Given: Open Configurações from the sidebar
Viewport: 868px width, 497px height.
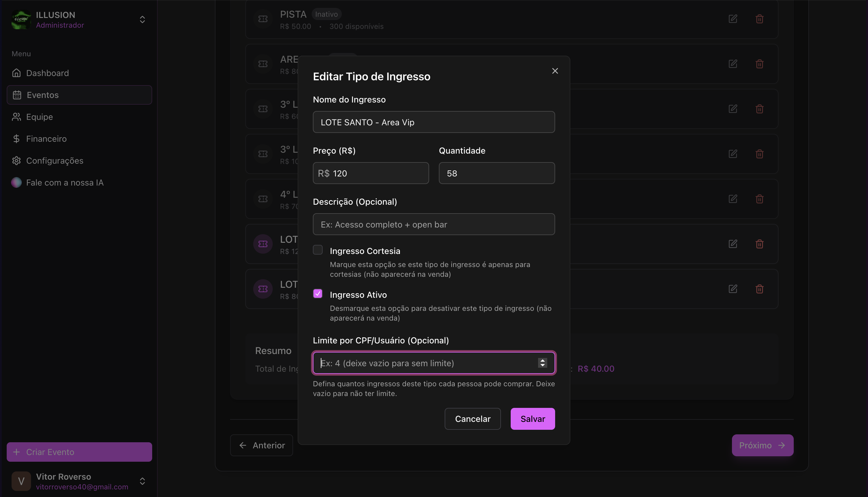Looking at the screenshot, I should coord(55,161).
